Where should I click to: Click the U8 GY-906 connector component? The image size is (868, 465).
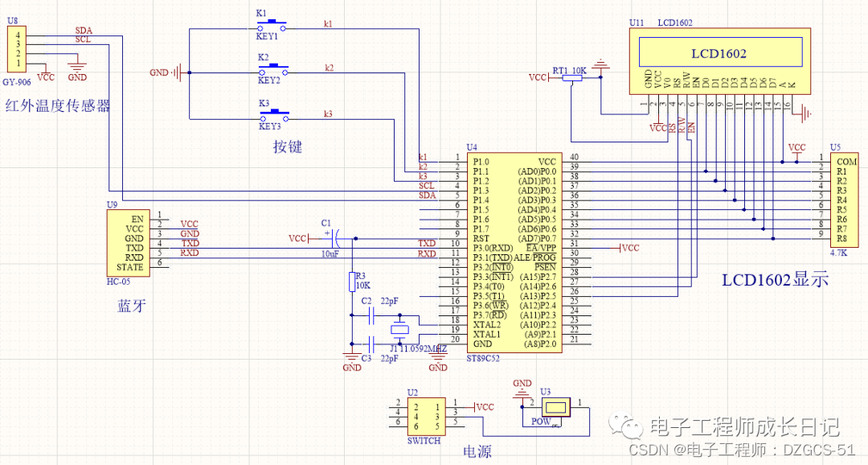15,51
